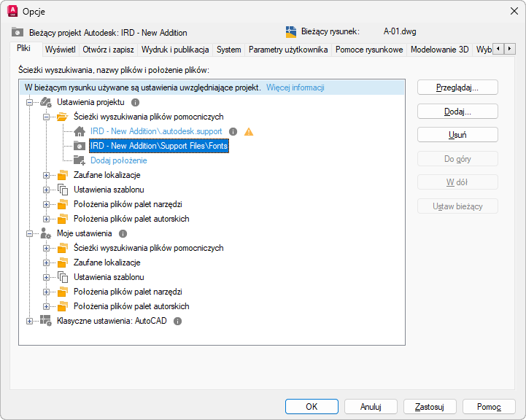Click the Przeglądaj... button

(x=457, y=87)
